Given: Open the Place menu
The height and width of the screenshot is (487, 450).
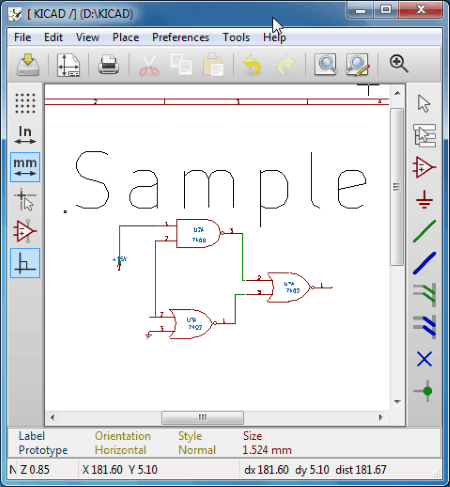Looking at the screenshot, I should click(126, 37).
